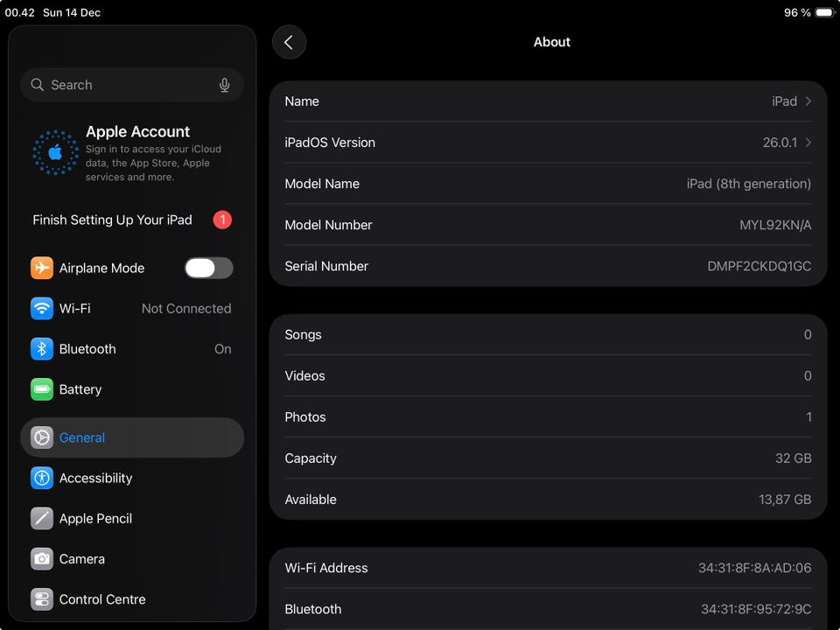Toggle the Airplane Mode switch
The width and height of the screenshot is (840, 630).
pos(209,268)
